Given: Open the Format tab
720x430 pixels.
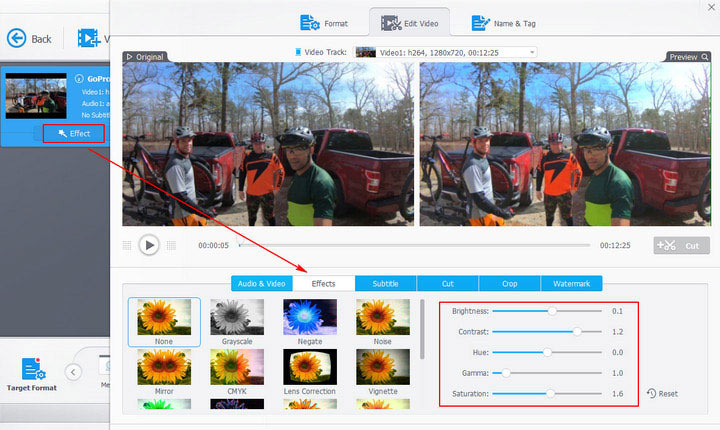Looking at the screenshot, I should [x=324, y=23].
